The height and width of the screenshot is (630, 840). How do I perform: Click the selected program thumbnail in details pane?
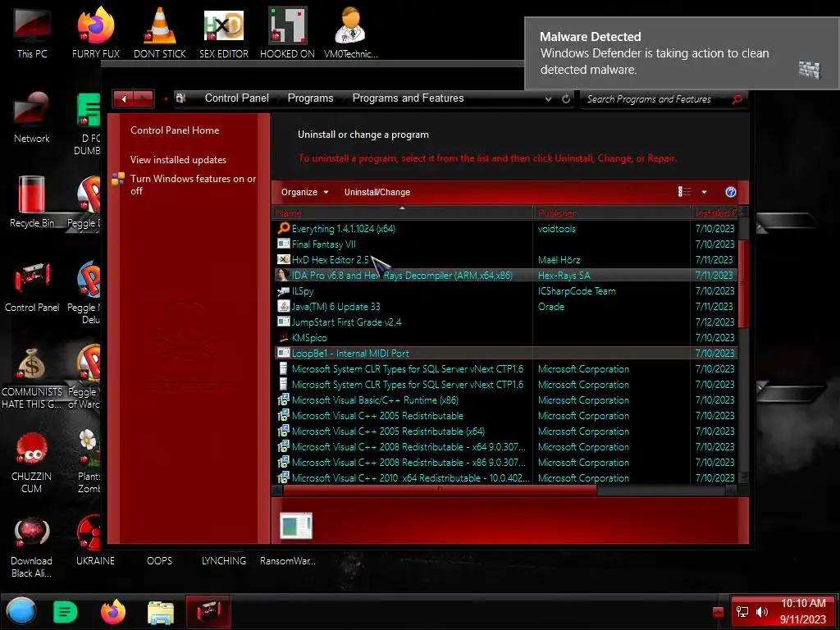pos(295,526)
